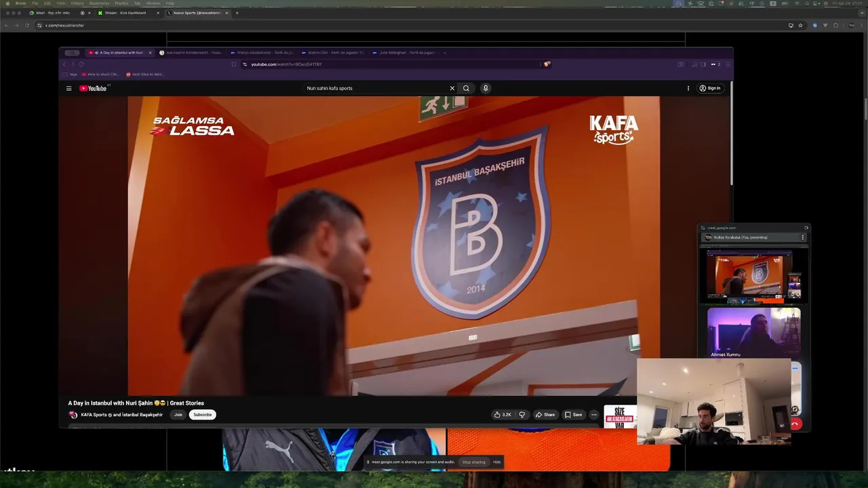Screen dimensions: 868x488
Task: Click the YouTube search magnifier button
Action: [466, 88]
